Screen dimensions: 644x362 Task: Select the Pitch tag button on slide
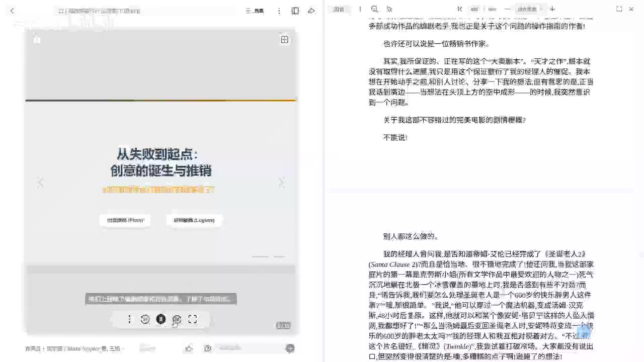[x=125, y=220]
